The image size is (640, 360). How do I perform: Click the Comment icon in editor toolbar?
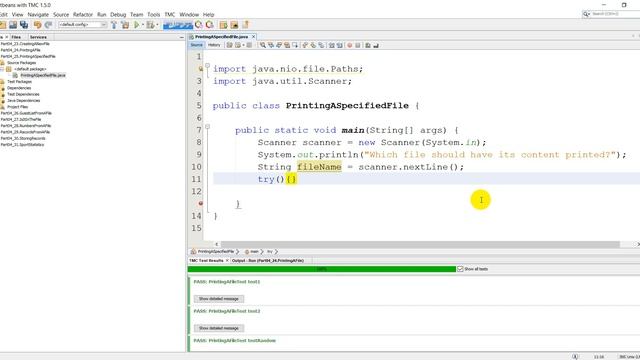coord(368,45)
